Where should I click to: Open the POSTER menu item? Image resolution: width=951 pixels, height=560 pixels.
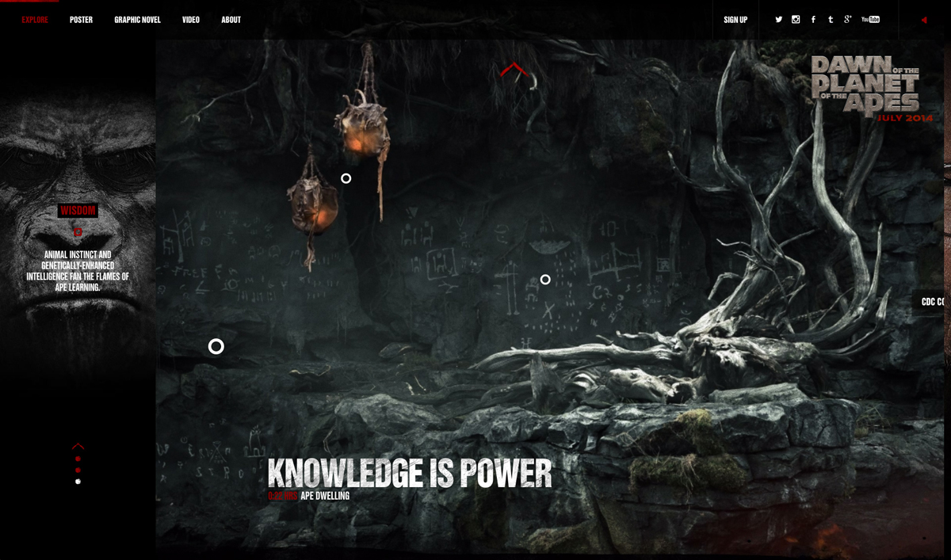pos(81,20)
